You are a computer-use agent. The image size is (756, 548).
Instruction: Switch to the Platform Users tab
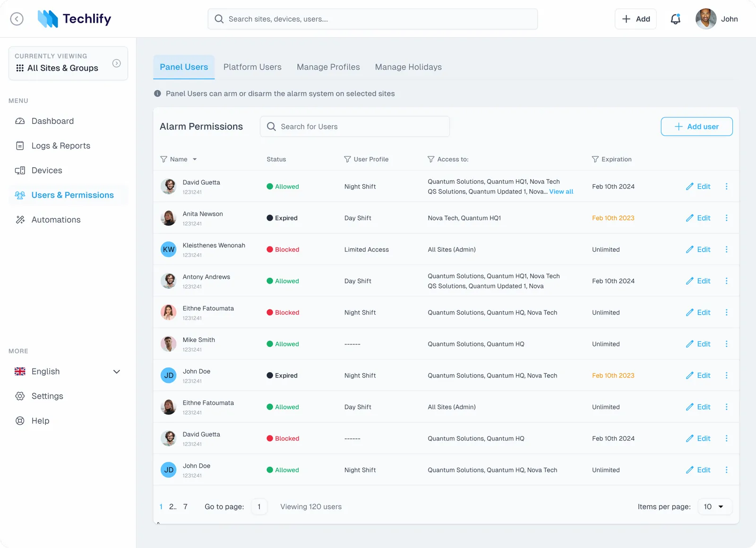coord(252,67)
